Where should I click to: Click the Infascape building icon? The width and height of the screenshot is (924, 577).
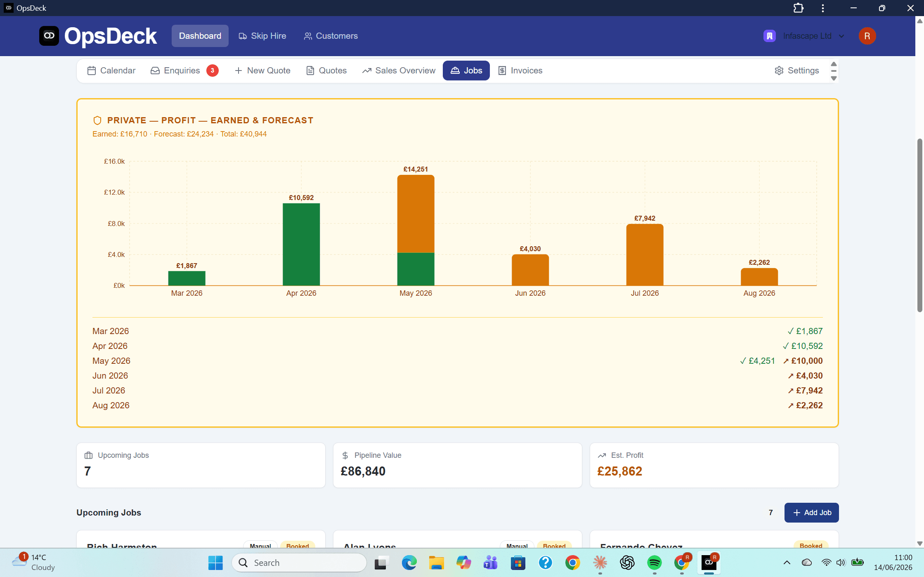coord(770,36)
